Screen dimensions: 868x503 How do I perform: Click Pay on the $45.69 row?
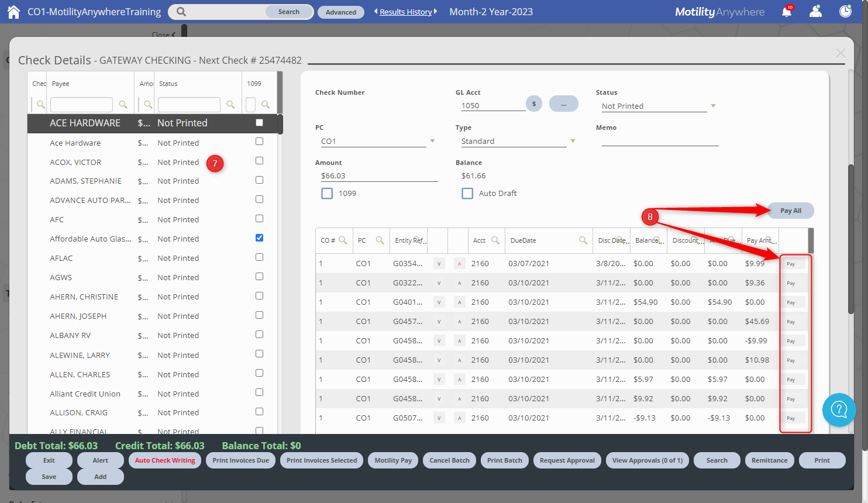(x=794, y=322)
